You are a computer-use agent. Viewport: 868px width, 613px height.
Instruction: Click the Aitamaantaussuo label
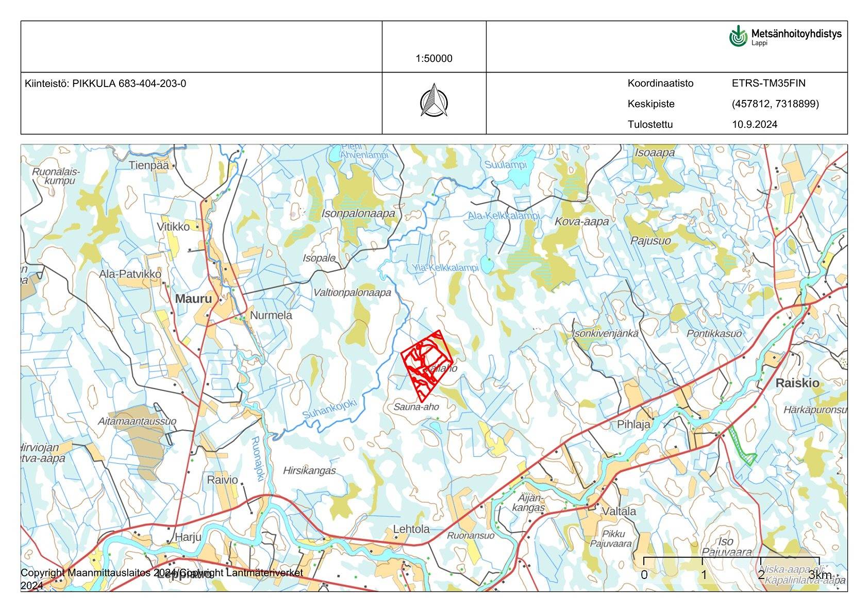[x=137, y=421]
